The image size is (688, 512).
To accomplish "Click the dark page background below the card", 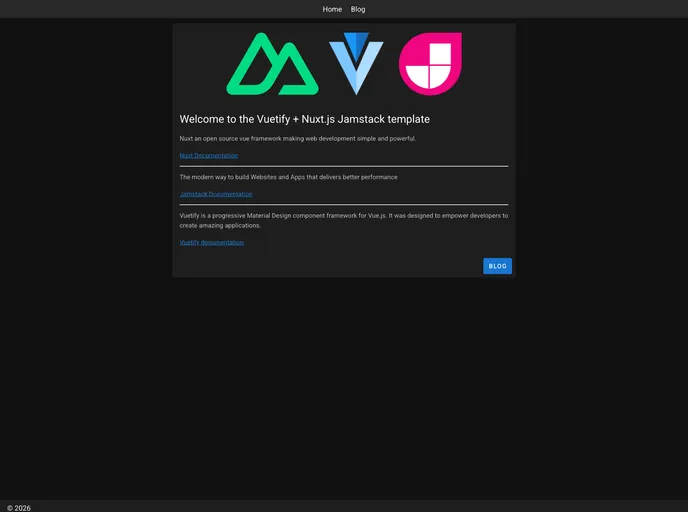I will coord(343,390).
